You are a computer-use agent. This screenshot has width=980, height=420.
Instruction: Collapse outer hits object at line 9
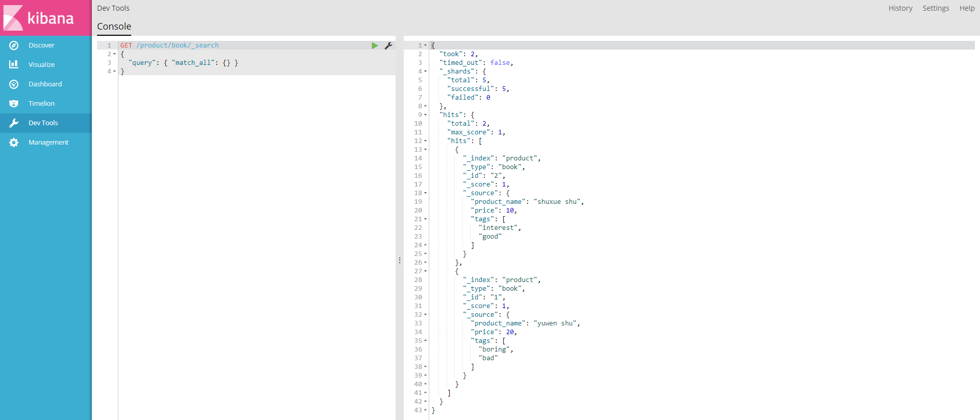point(426,115)
